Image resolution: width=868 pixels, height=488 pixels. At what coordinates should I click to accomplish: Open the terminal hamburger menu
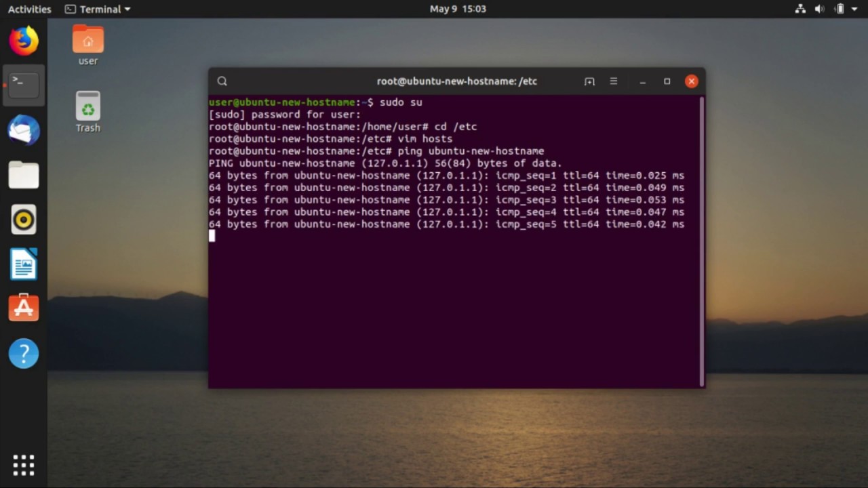tap(614, 81)
